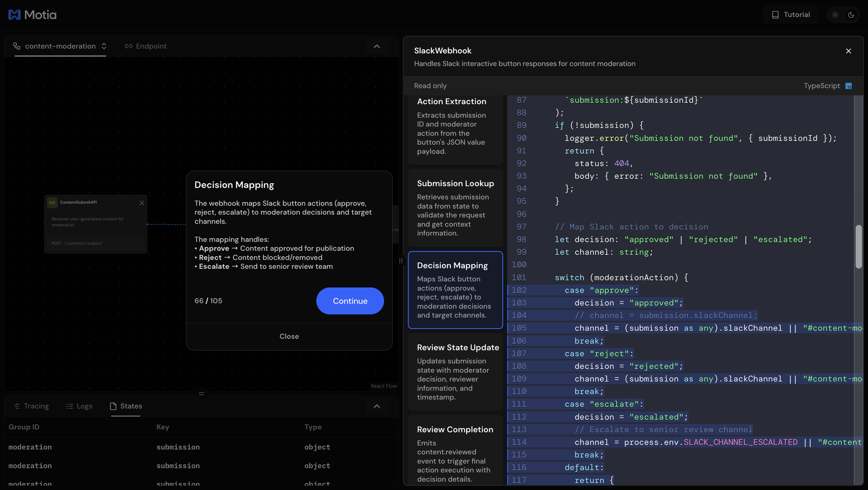Viewport: 868px width, 490px height.
Task: Click the States tab file icon
Action: 113,406
